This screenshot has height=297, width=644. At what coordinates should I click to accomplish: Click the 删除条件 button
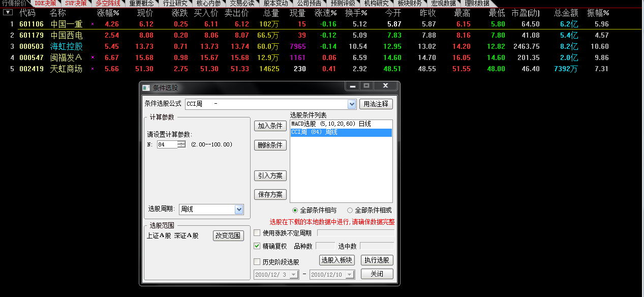tap(270, 145)
